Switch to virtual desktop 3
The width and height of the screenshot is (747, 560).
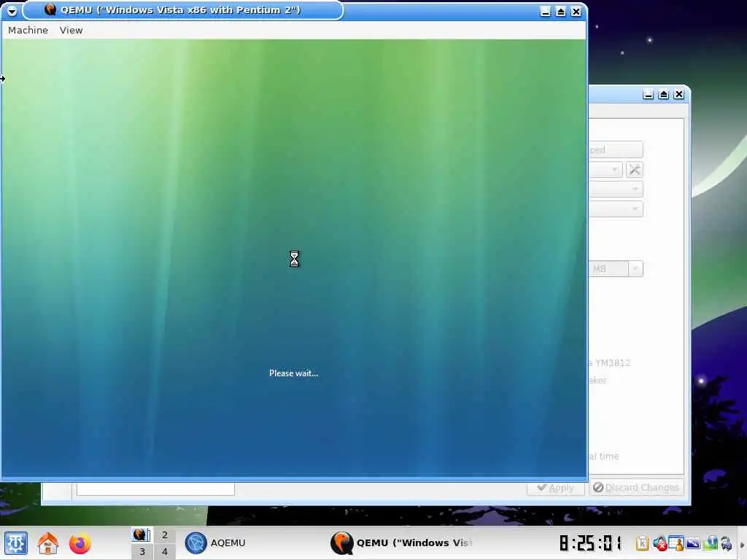(x=142, y=551)
